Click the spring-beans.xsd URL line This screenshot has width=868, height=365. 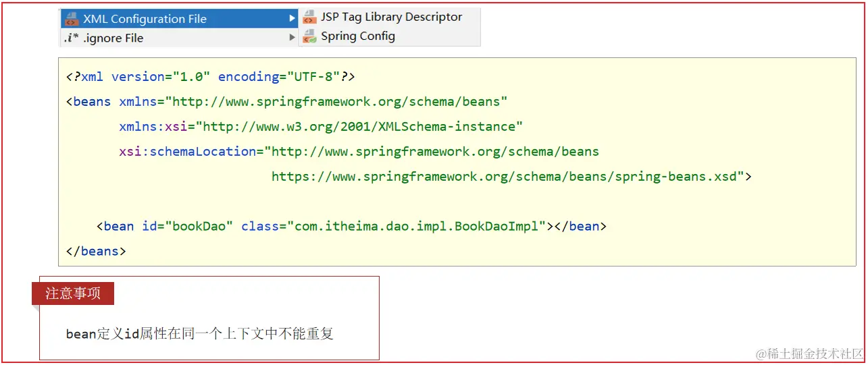coord(511,177)
